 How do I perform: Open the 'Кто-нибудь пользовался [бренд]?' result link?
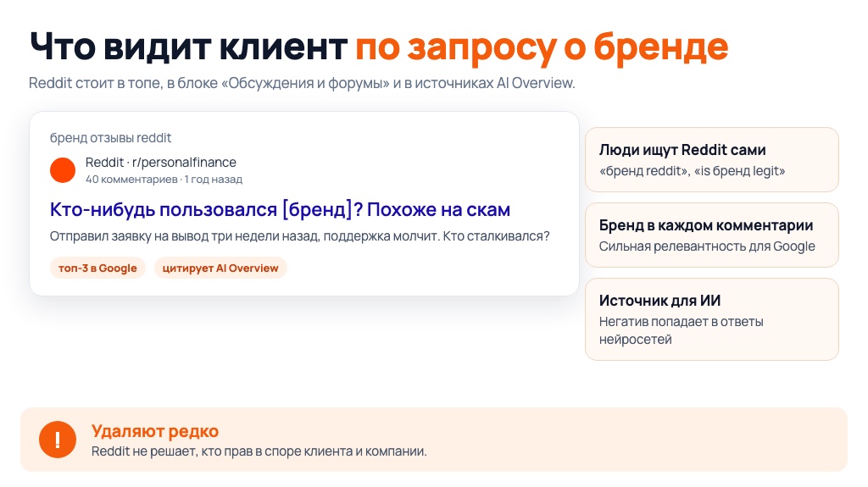pos(280,210)
